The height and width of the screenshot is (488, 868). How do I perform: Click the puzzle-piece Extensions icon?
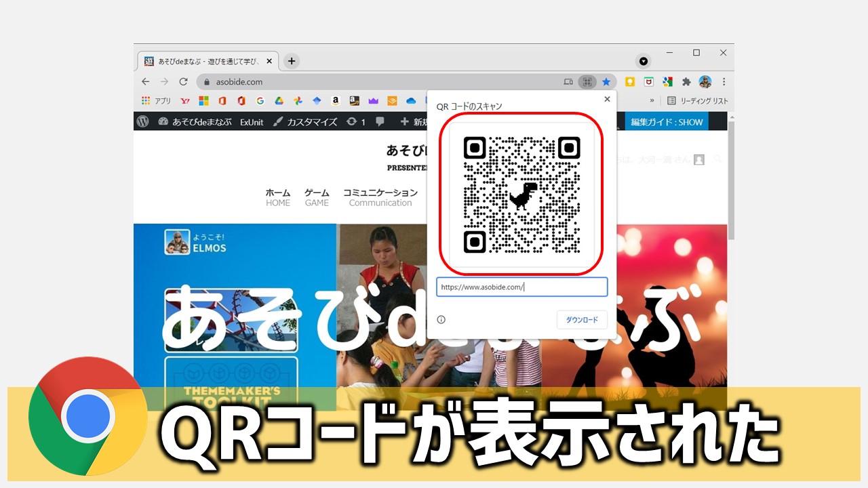(x=686, y=81)
